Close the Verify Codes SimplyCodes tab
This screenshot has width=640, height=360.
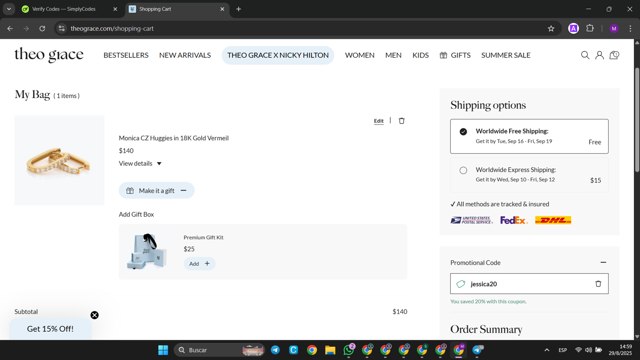pos(115,9)
